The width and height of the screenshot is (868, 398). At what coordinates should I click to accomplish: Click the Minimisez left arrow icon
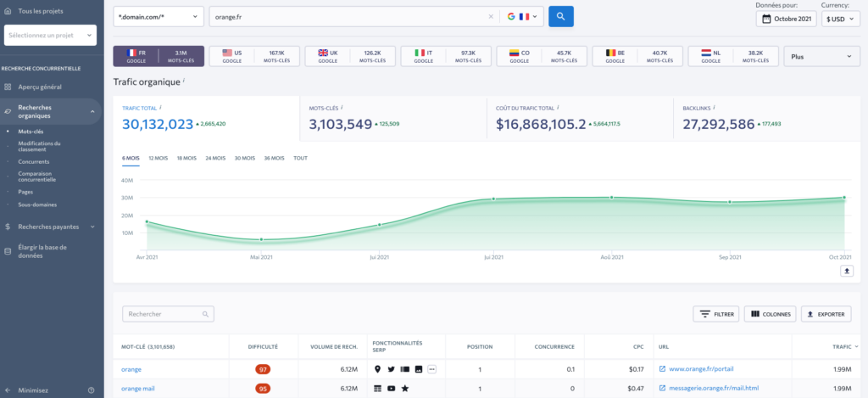(x=7, y=390)
